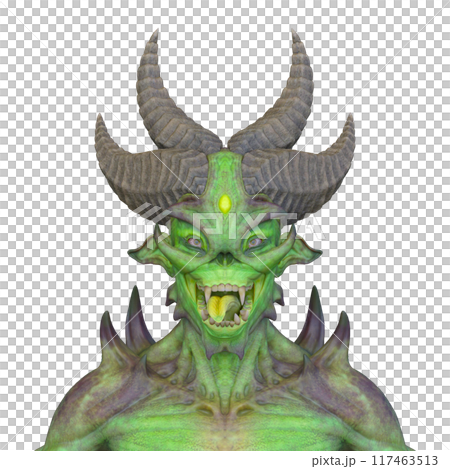Click the demon's nose
The image size is (450, 469).
pos(225,258)
